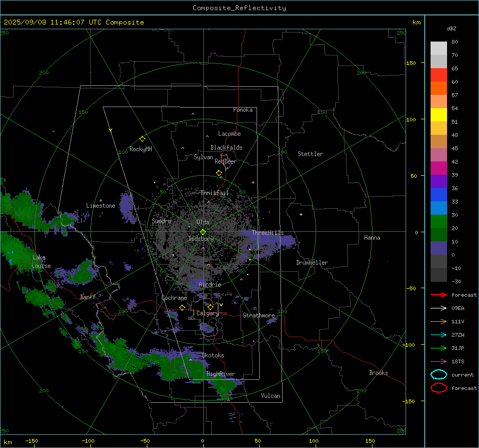This screenshot has width=479, height=448.
Task: Click the Blackfalds city label
Action: coord(226,148)
